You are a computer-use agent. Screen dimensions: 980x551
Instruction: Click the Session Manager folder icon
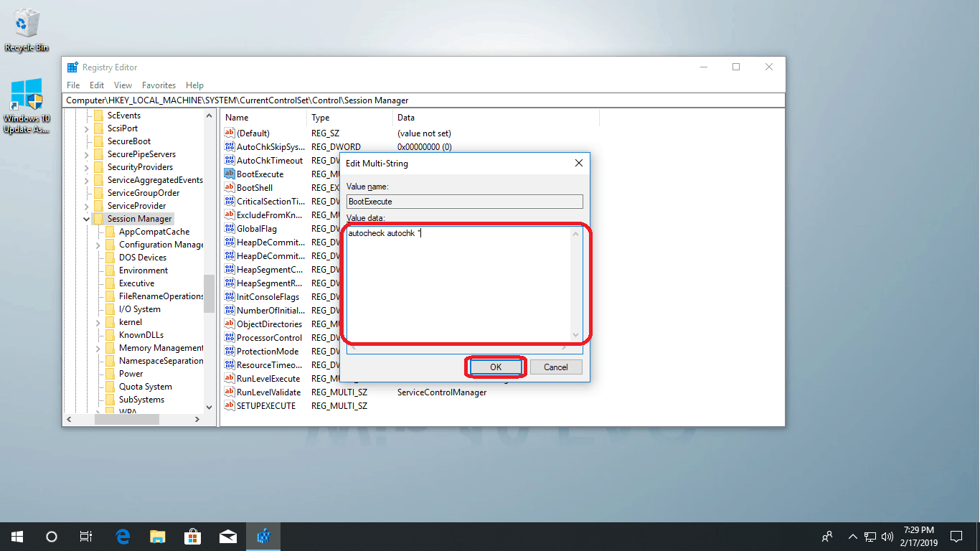point(98,219)
